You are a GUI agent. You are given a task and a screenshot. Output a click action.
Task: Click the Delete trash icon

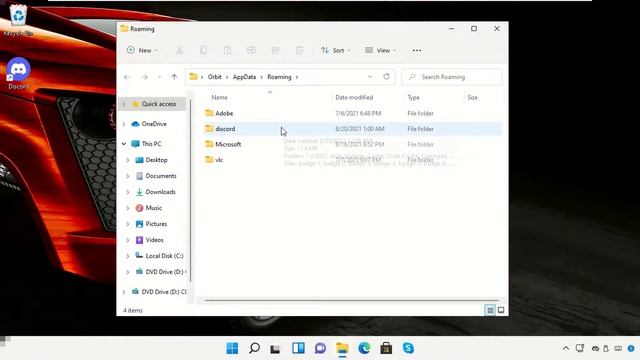coord(299,50)
